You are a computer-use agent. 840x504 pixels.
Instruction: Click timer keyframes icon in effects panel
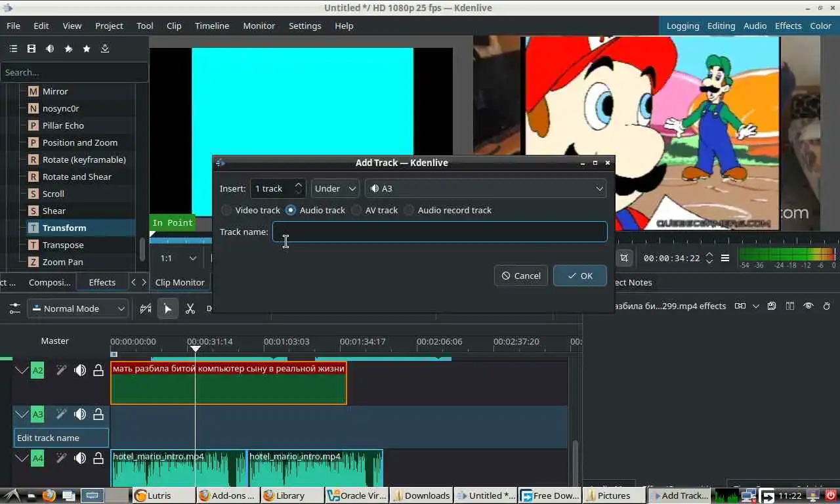(x=827, y=306)
